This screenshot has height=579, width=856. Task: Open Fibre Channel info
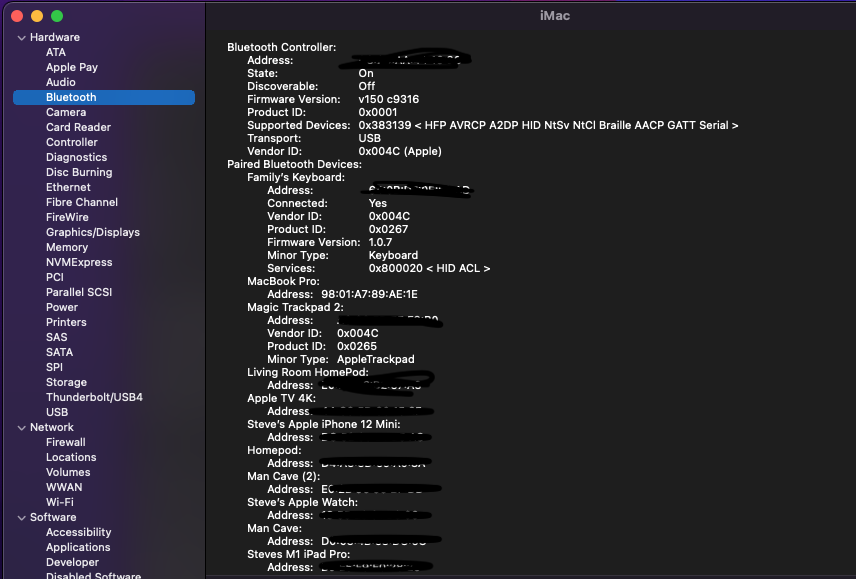[82, 202]
